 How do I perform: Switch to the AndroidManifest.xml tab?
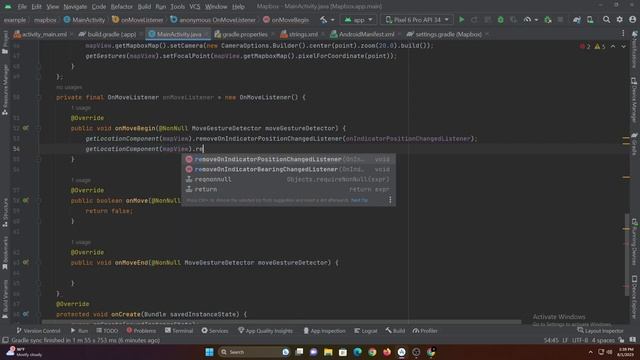362,34
